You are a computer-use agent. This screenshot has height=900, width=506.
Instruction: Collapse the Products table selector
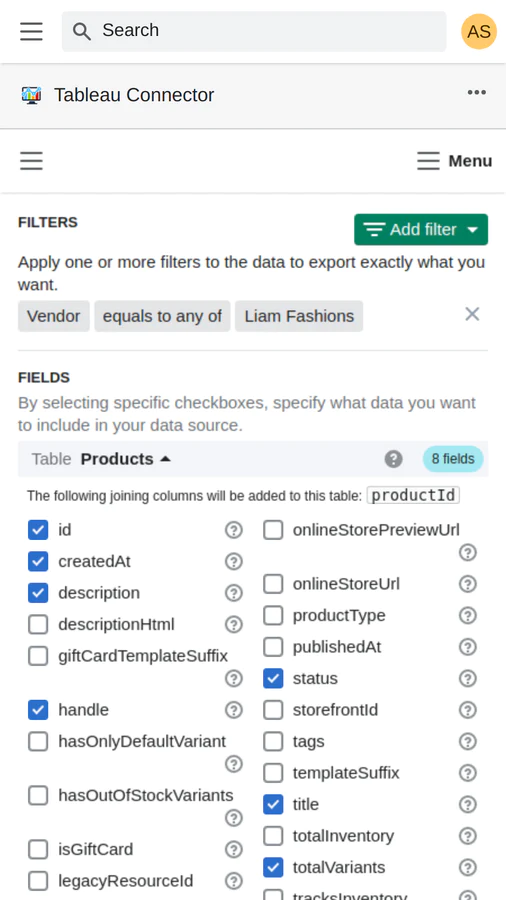click(x=126, y=459)
